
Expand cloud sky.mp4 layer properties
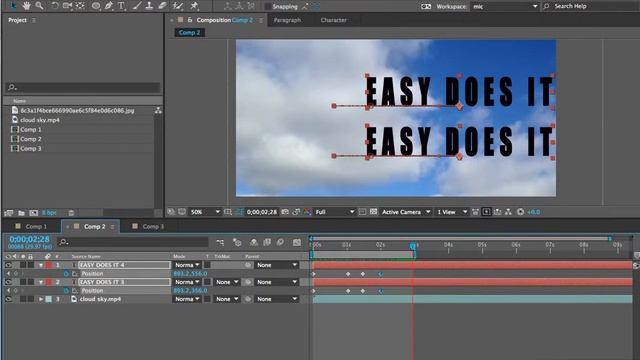(x=41, y=299)
